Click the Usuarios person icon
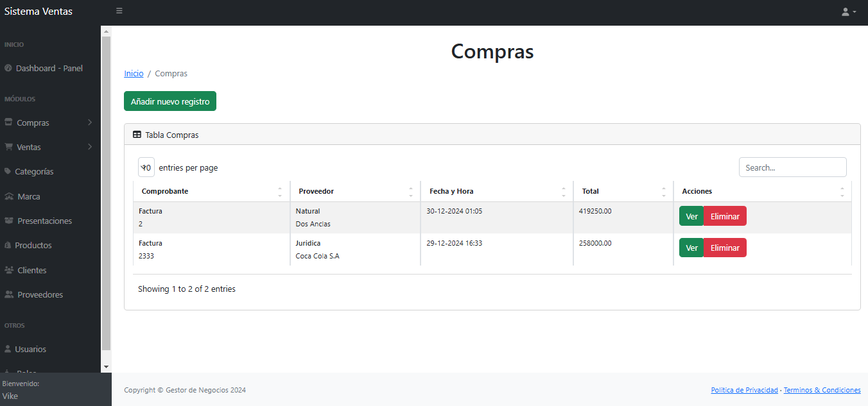This screenshot has height=406, width=868. 8,349
